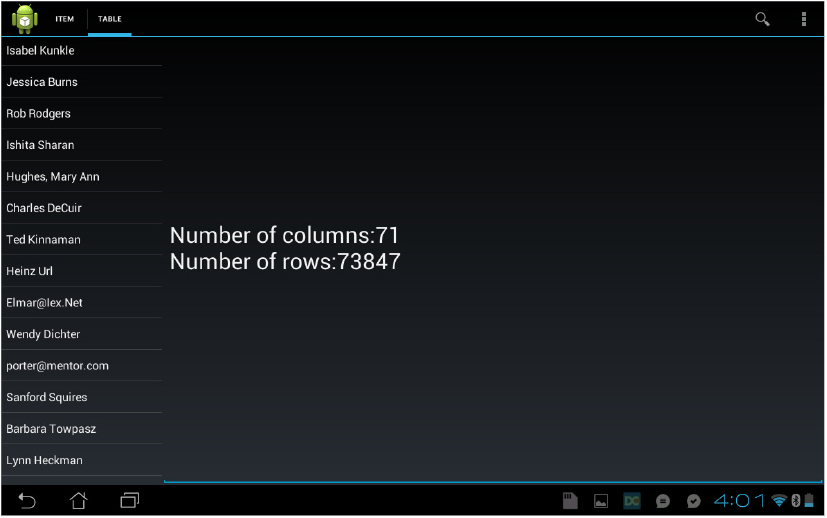
Task: Open the checkmark notification icon
Action: 694,501
